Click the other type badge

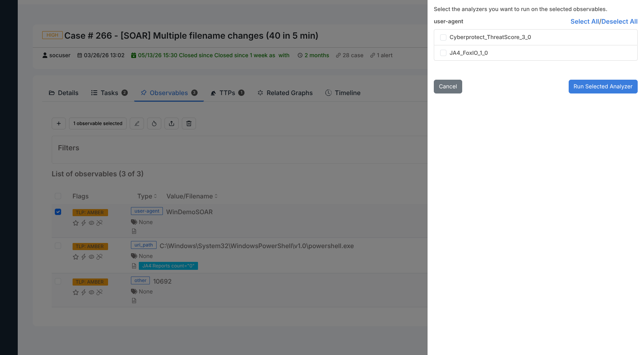(x=140, y=281)
